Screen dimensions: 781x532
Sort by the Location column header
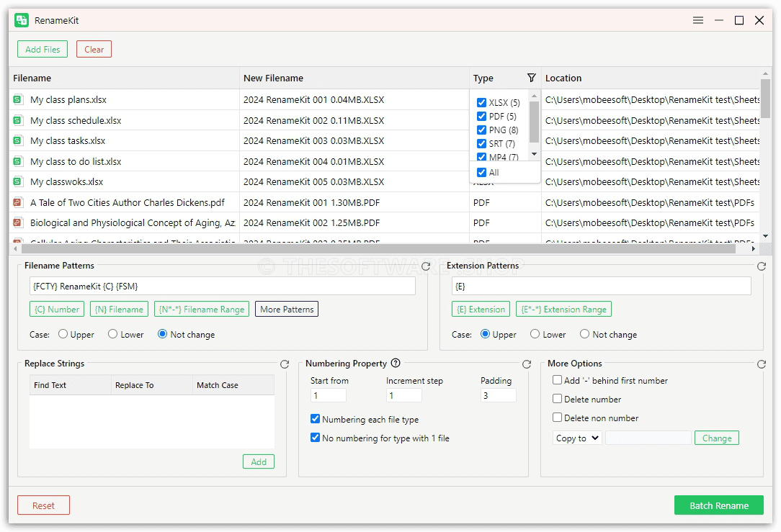(651, 78)
